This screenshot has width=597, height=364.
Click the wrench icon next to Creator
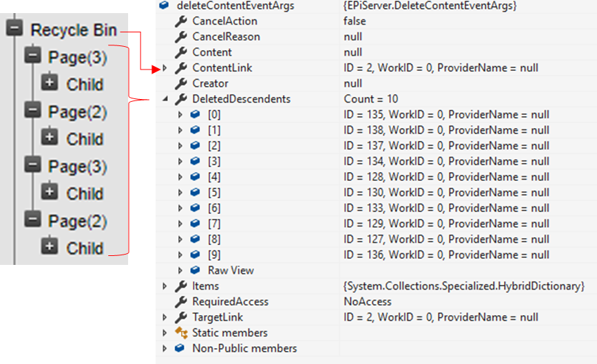[x=181, y=83]
